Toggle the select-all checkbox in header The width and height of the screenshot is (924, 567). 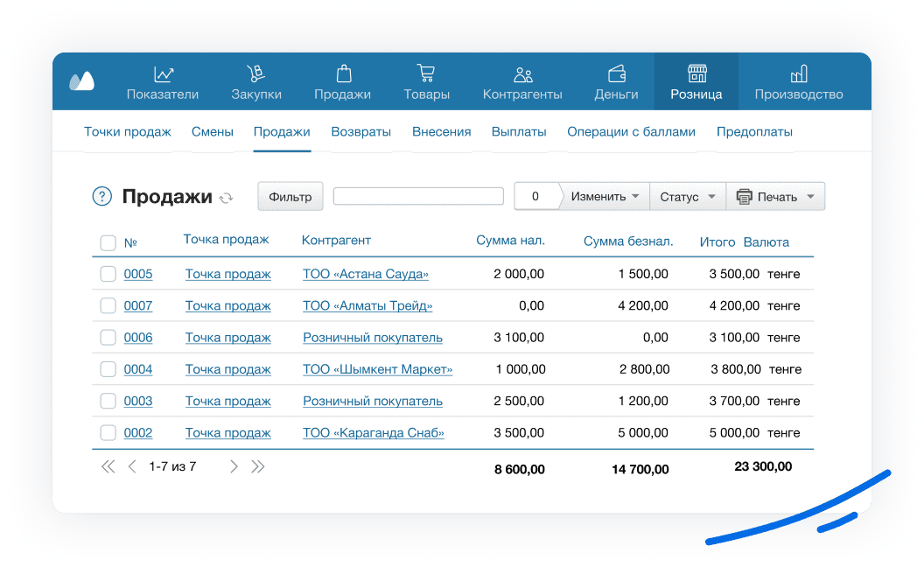point(108,242)
